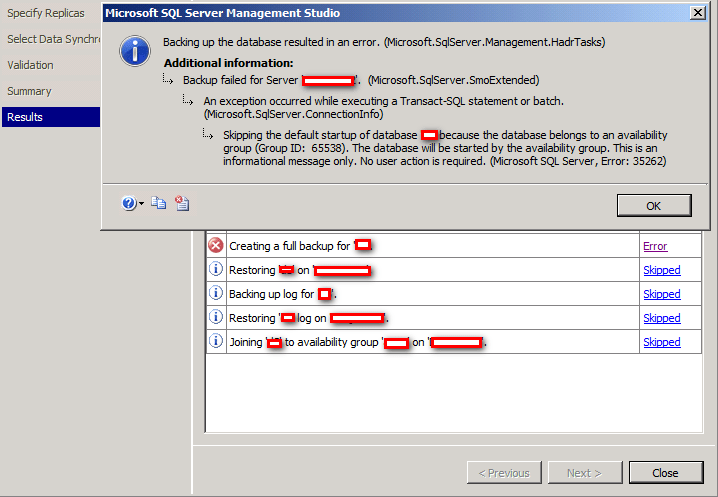
Task: Click info icon beside Joining availability group
Action: point(216,341)
